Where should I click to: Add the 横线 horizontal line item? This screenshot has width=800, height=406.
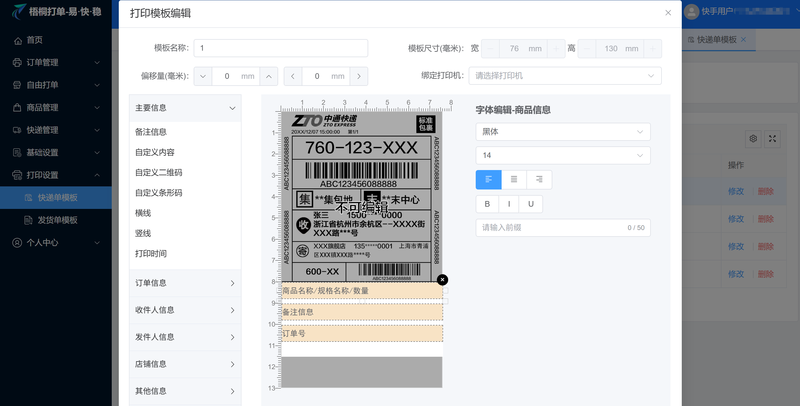click(143, 213)
